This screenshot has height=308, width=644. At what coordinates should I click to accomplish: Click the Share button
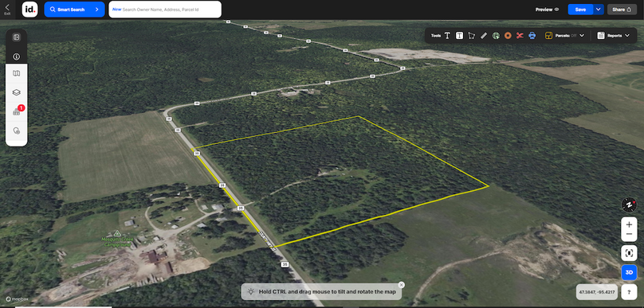tap(622, 10)
